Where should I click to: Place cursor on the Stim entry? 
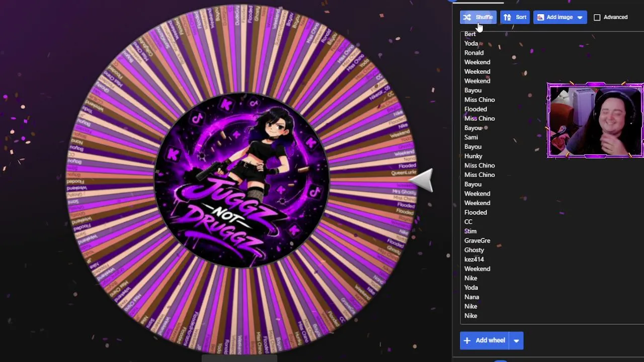470,231
